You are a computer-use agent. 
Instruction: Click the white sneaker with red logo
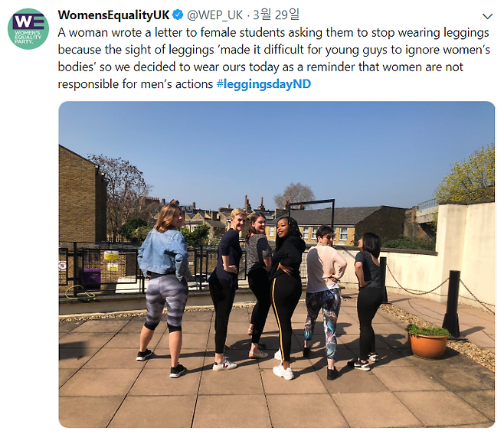point(224,364)
